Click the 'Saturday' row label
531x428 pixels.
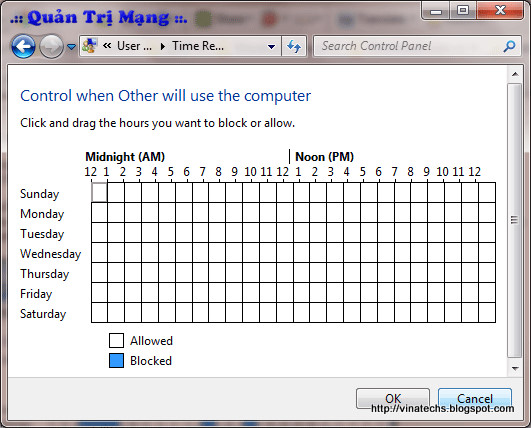tap(43, 314)
